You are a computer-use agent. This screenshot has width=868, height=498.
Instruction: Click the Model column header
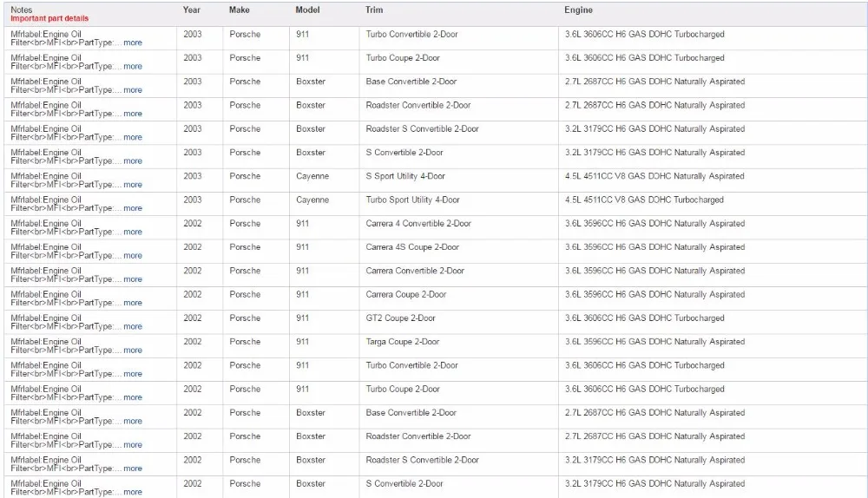point(308,10)
